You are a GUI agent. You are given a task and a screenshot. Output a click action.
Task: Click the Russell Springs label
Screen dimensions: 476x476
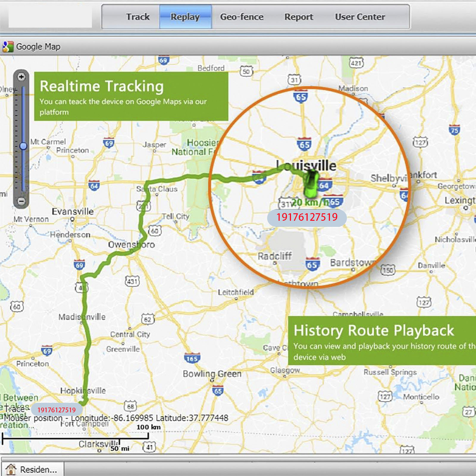[x=390, y=372]
